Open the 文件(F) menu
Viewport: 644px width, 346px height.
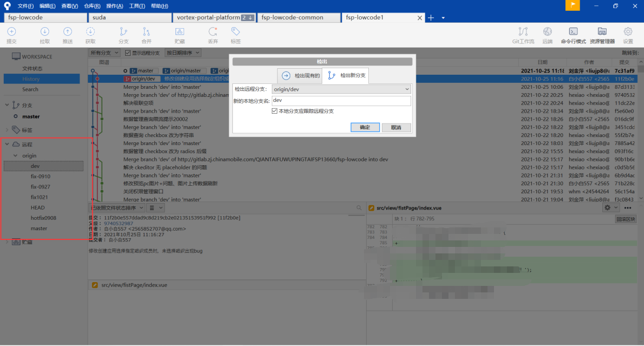pos(25,6)
